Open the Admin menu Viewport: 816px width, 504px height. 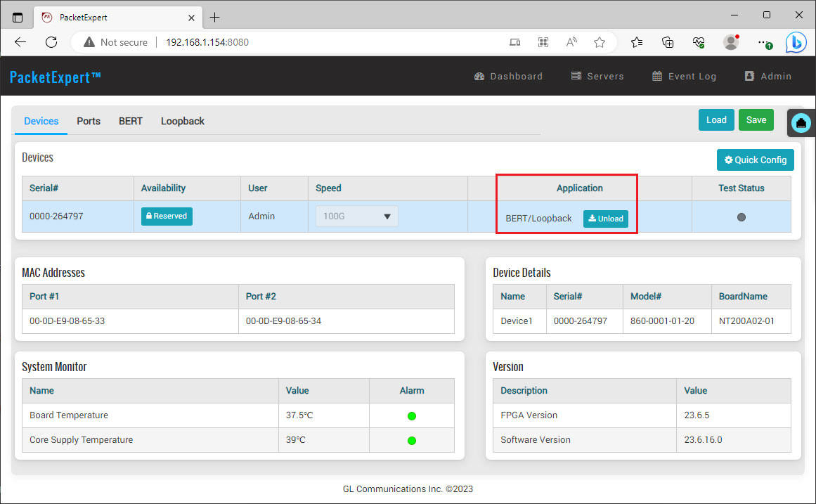(x=768, y=76)
